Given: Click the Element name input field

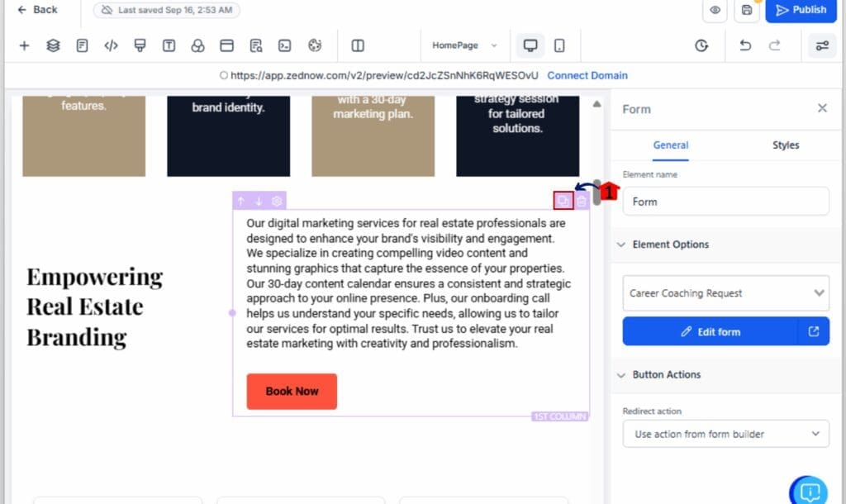Looking at the screenshot, I should coord(725,202).
